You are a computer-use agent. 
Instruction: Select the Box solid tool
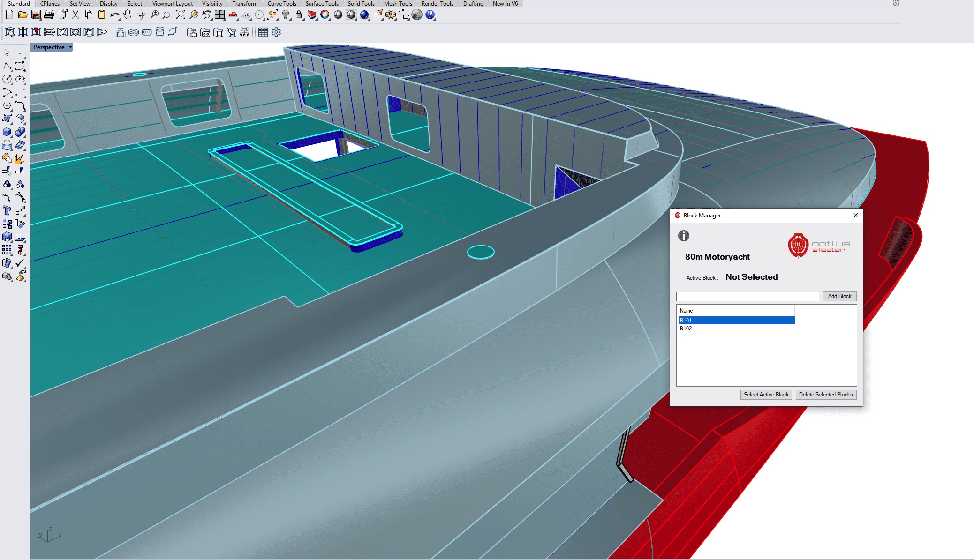tap(7, 132)
